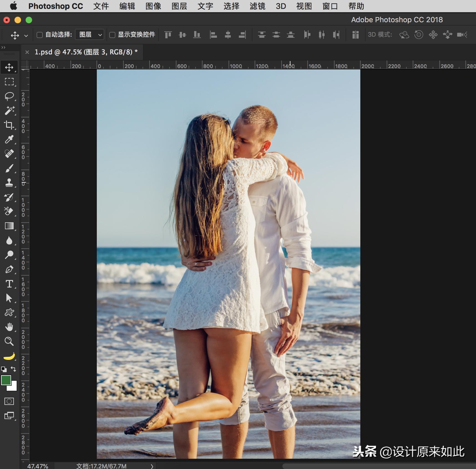Select the Rectangular Marquee tool
This screenshot has width=476, height=469.
click(9, 82)
